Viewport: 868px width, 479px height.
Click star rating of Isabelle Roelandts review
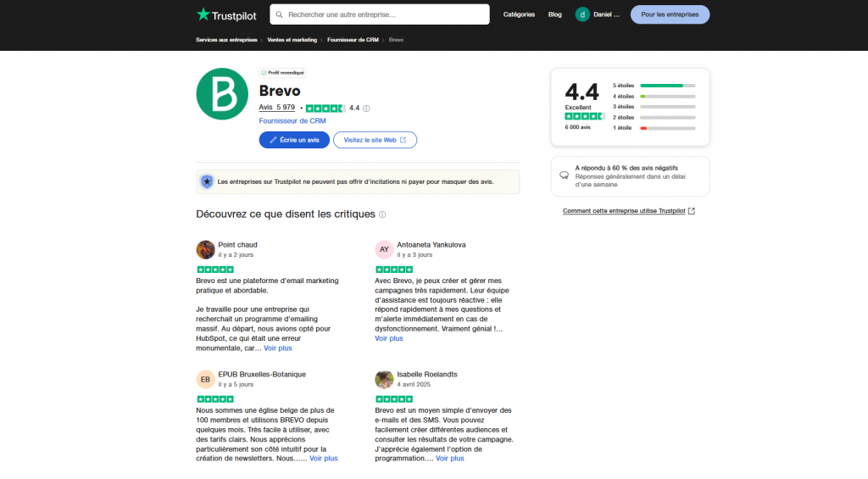click(394, 399)
